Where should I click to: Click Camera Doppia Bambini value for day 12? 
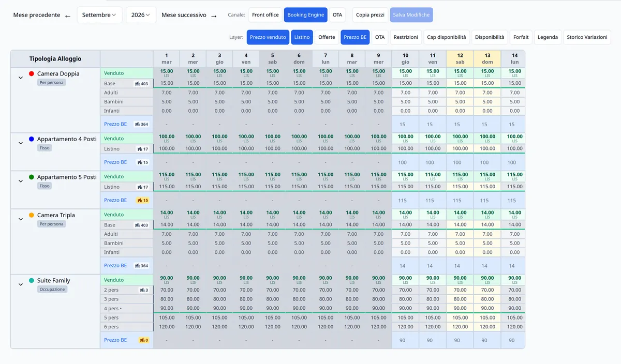[460, 102]
